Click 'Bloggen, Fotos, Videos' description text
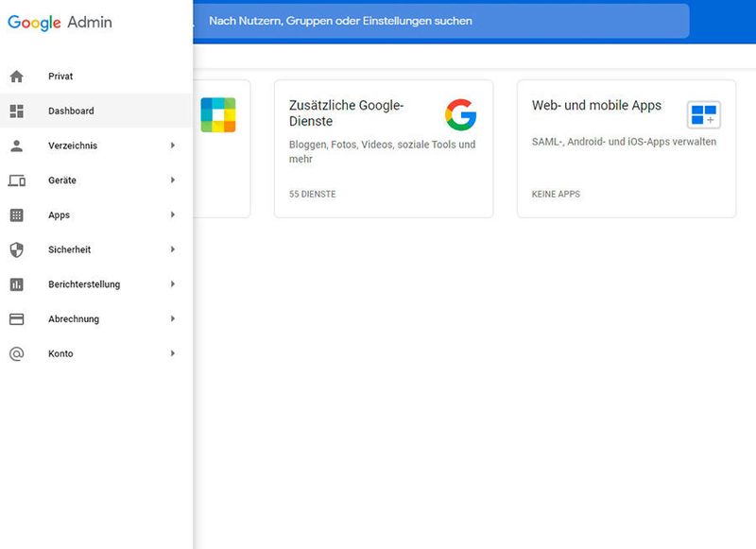The width and height of the screenshot is (756, 549). pos(382,151)
